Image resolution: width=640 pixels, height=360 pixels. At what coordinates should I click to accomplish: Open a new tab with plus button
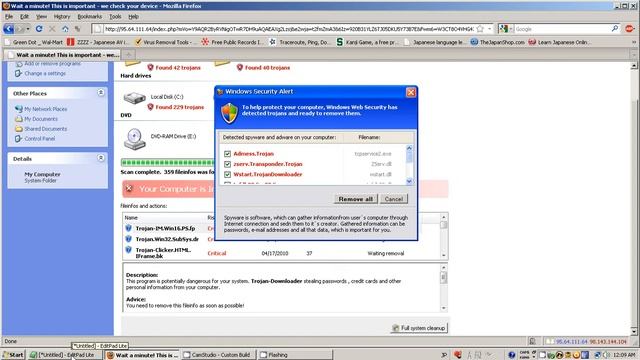pos(129,54)
